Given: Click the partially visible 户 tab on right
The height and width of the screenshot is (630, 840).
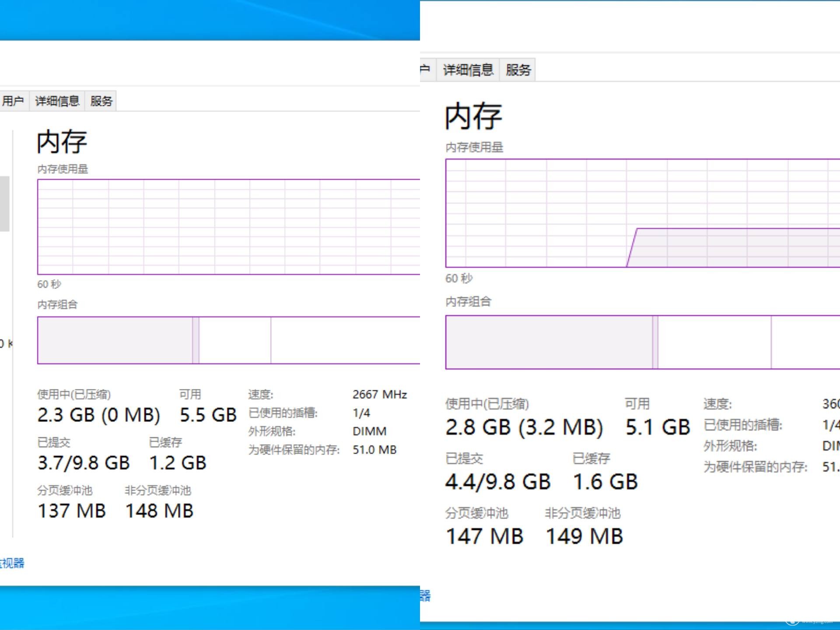Looking at the screenshot, I should [426, 70].
